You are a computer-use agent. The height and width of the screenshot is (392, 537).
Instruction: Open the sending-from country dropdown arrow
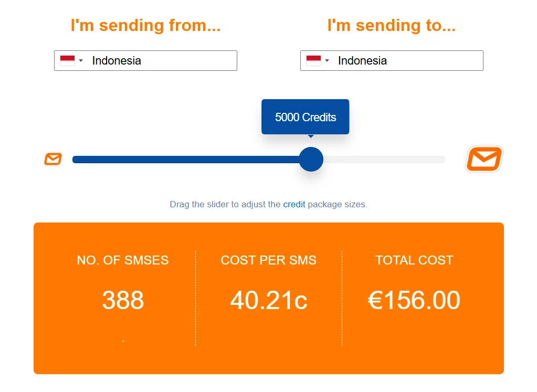click(x=81, y=61)
